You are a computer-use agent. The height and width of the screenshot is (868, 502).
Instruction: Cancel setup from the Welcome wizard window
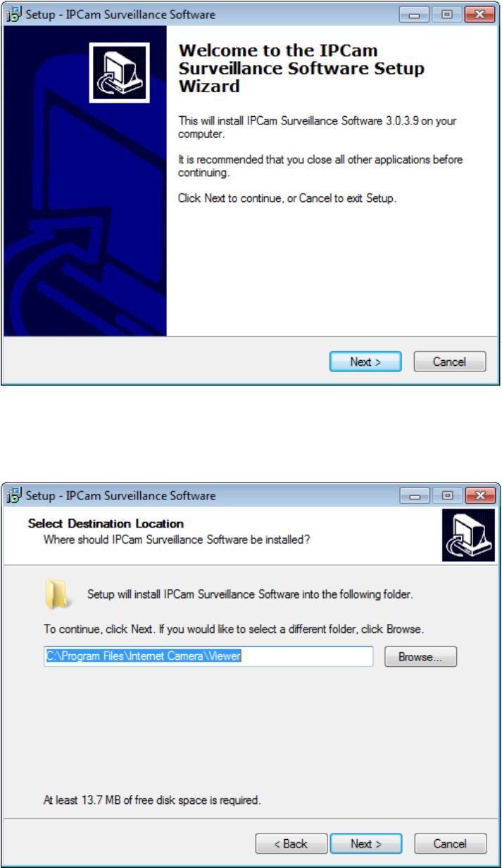[x=449, y=362]
